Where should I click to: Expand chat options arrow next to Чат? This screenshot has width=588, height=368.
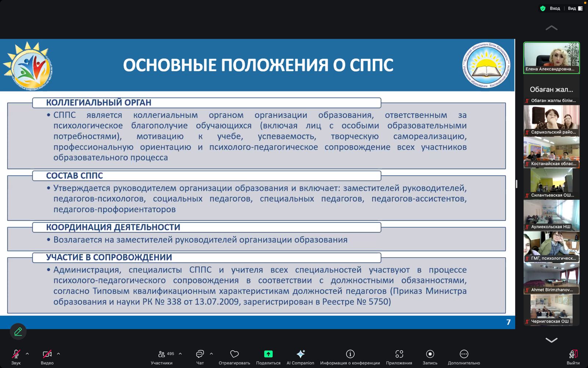[211, 354]
